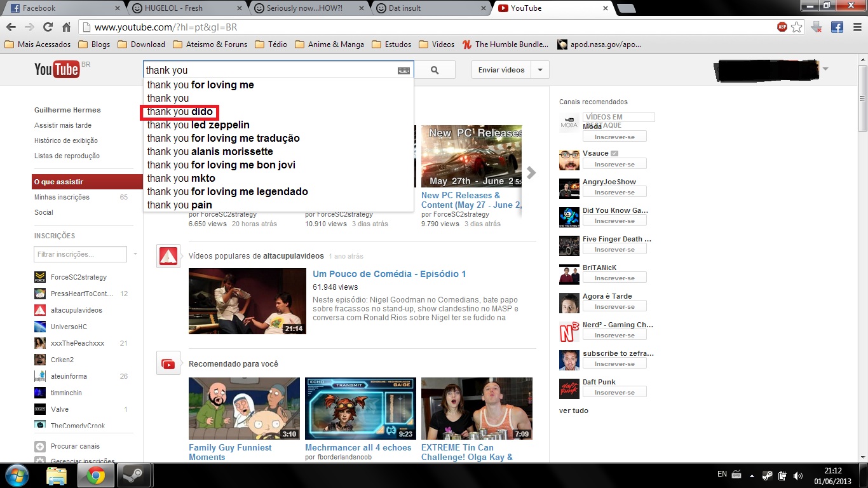Image resolution: width=868 pixels, height=488 pixels.
Task: Open Family Guy Funniest Moments thumbnail
Action: coord(244,409)
